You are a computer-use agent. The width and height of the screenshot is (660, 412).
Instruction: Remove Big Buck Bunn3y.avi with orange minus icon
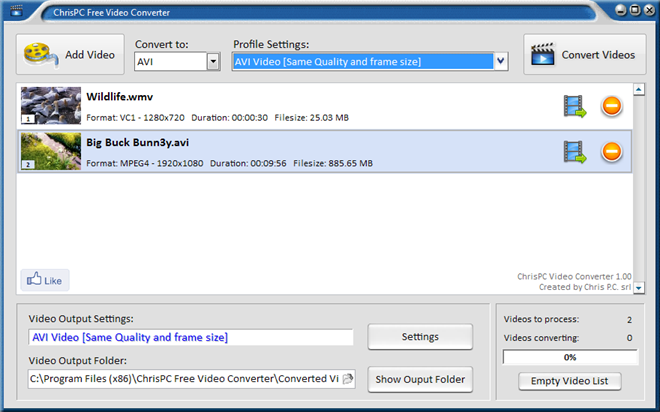click(x=612, y=152)
